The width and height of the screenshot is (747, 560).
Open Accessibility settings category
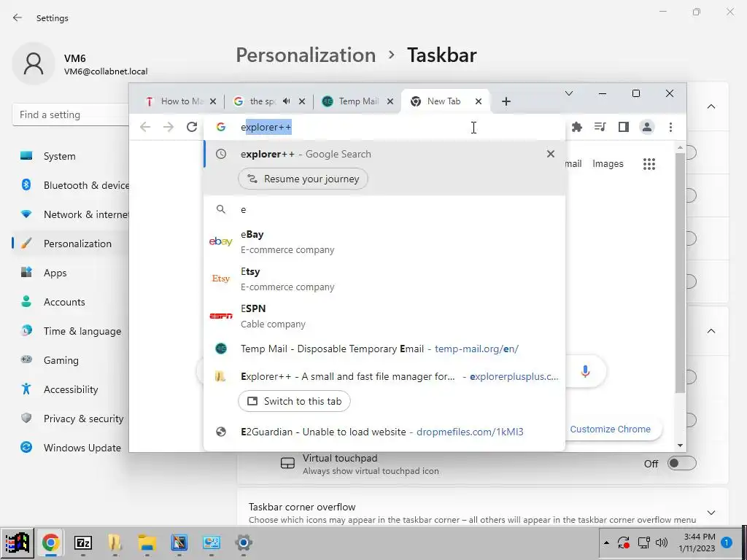(x=71, y=389)
